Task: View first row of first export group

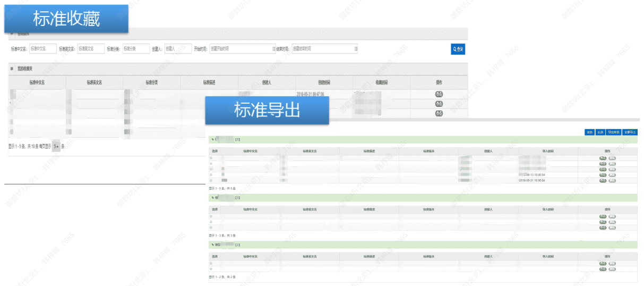Action: [x=603, y=158]
